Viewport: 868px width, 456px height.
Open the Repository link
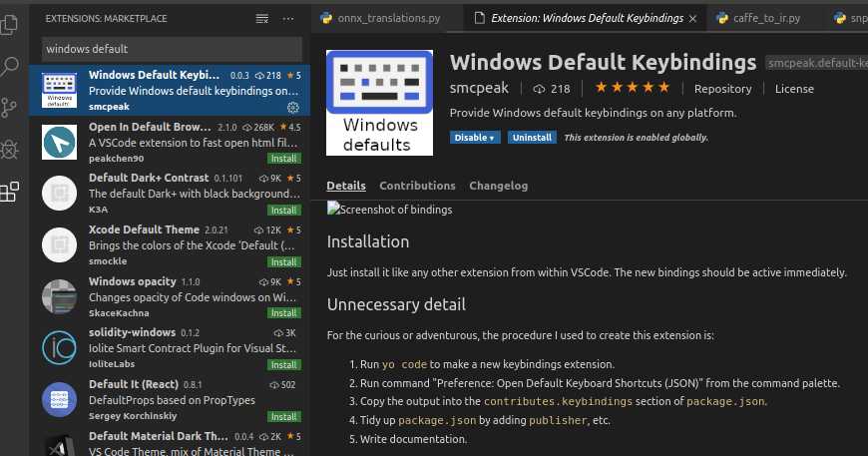(x=723, y=89)
